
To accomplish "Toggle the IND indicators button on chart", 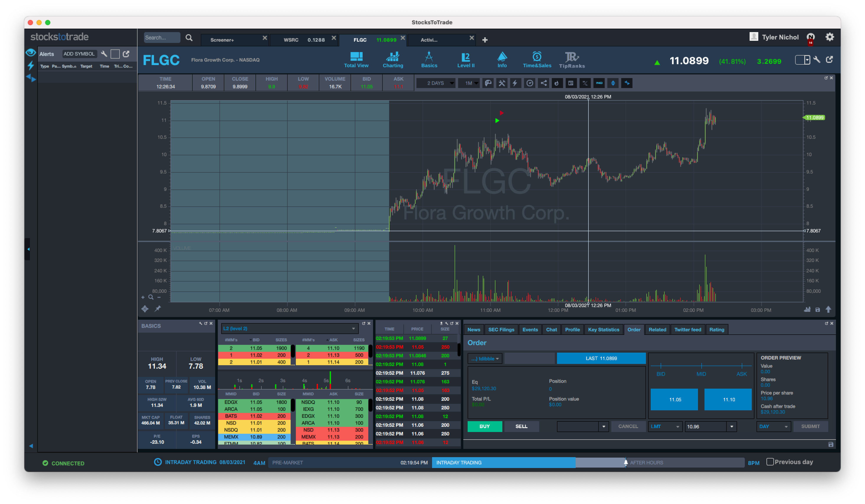I will (x=599, y=83).
